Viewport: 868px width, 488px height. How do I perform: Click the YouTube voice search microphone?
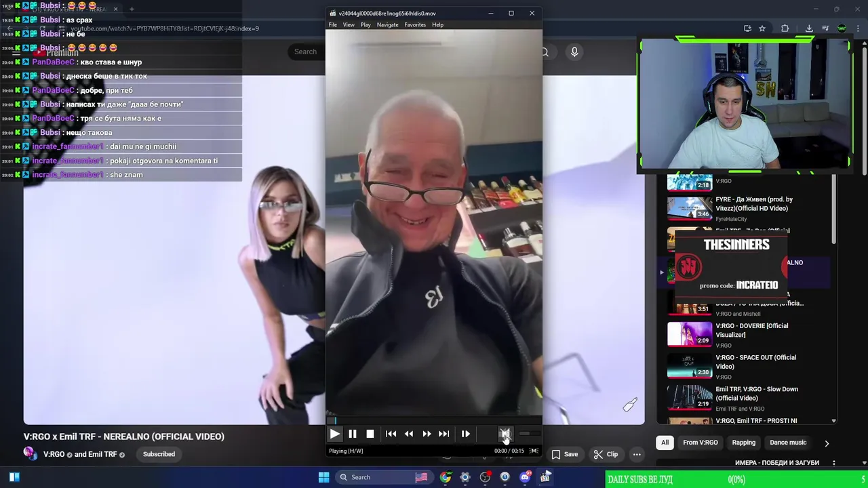point(574,52)
